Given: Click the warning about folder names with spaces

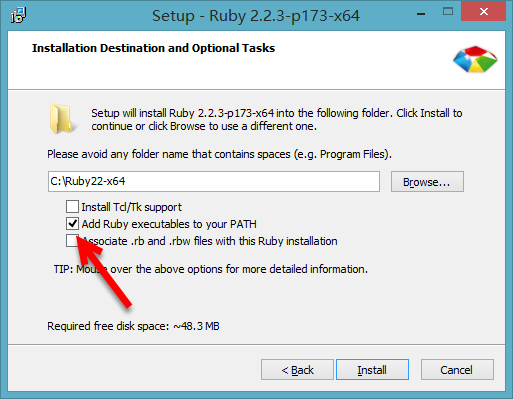Looking at the screenshot, I should point(219,154).
